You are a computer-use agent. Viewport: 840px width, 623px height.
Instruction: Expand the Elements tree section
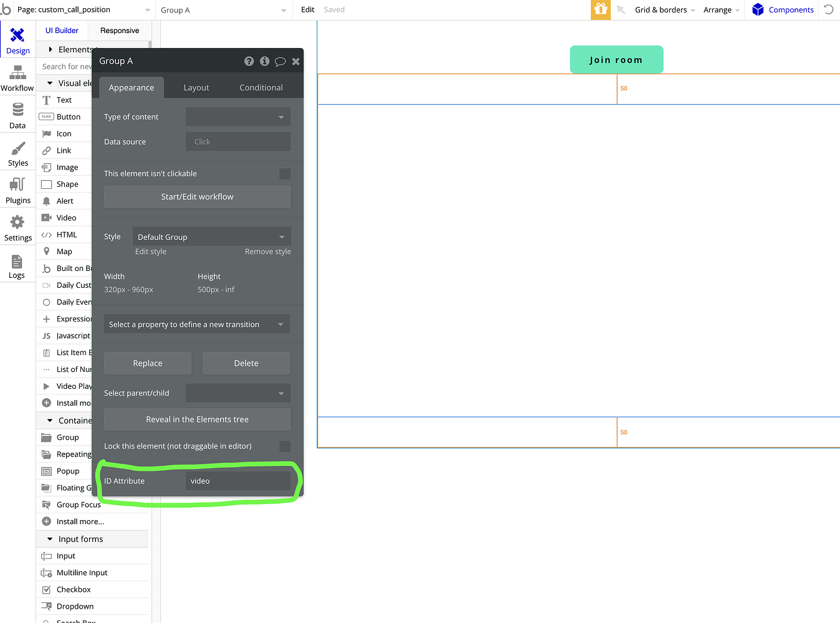[50, 49]
